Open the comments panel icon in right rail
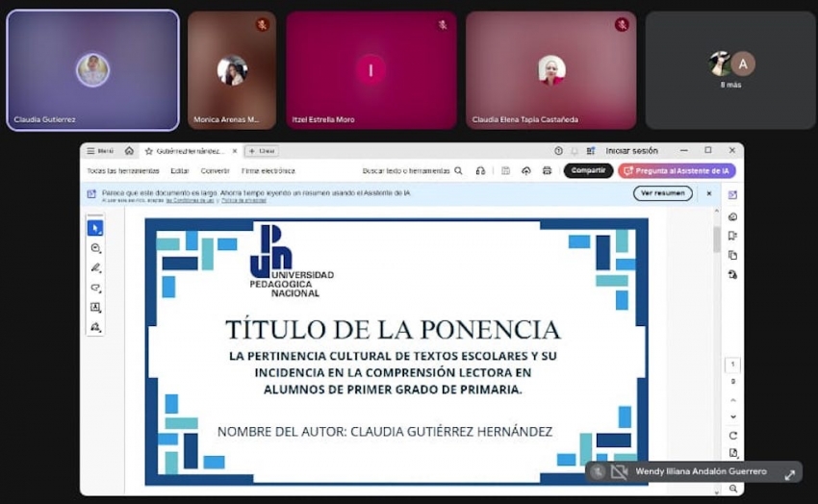The image size is (818, 504). (x=732, y=216)
